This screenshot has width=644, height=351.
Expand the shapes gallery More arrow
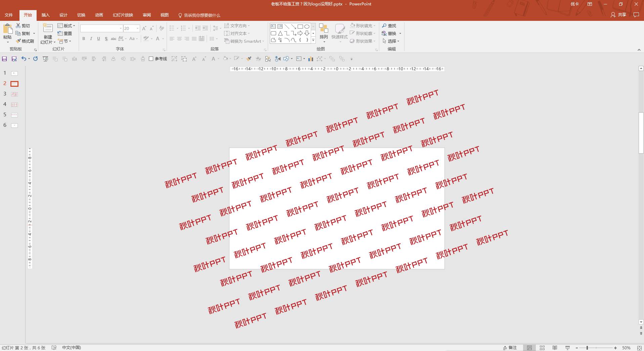tap(313, 40)
